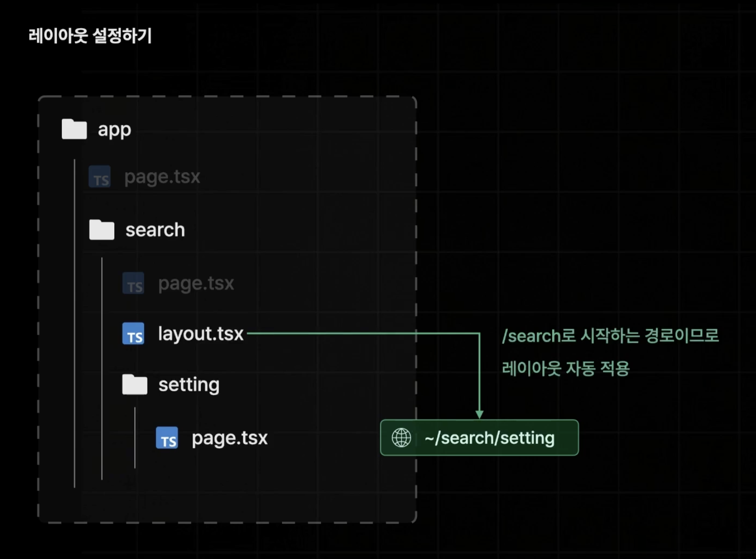Click the search folder icon

point(102,229)
